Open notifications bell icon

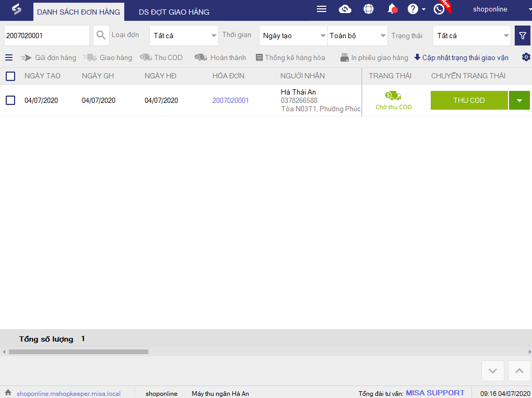[392, 9]
